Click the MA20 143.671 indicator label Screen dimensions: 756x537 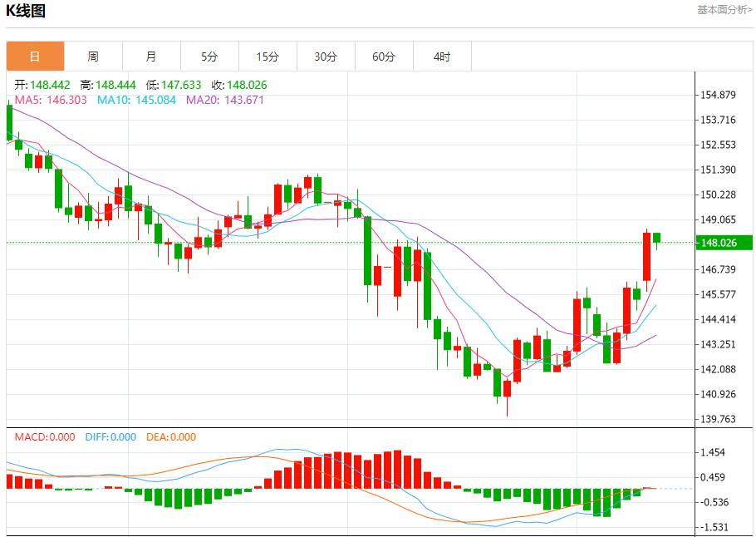pos(225,100)
